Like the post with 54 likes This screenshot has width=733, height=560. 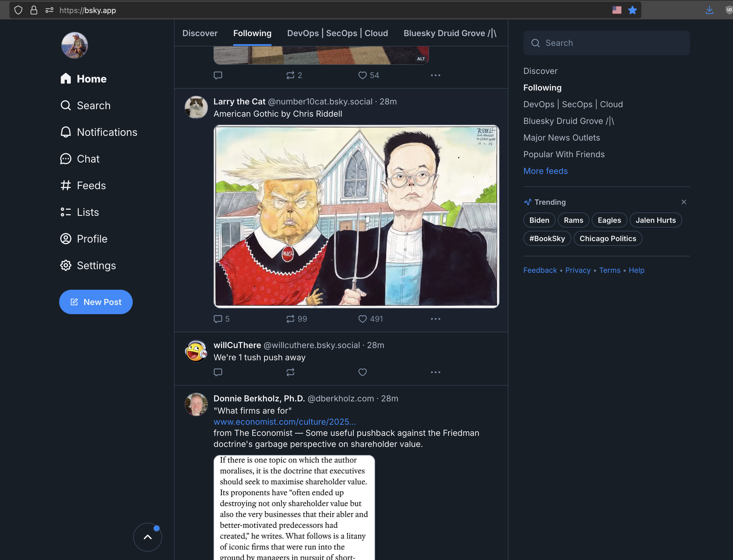point(368,75)
